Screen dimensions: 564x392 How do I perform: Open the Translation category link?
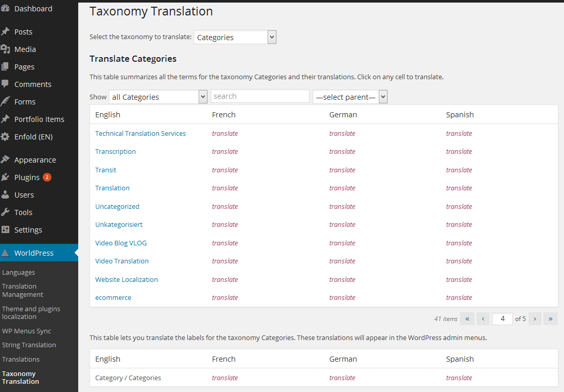point(112,188)
